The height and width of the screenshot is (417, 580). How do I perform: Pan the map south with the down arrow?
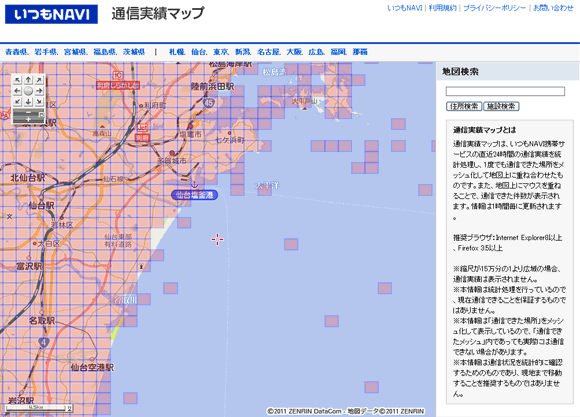28,101
